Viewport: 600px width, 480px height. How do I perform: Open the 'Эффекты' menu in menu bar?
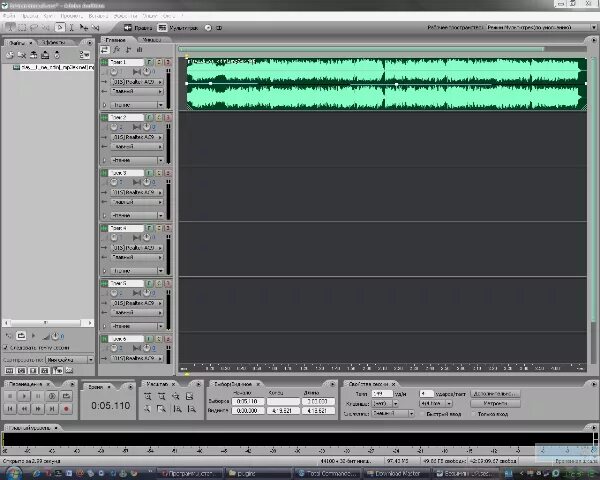coord(126,16)
